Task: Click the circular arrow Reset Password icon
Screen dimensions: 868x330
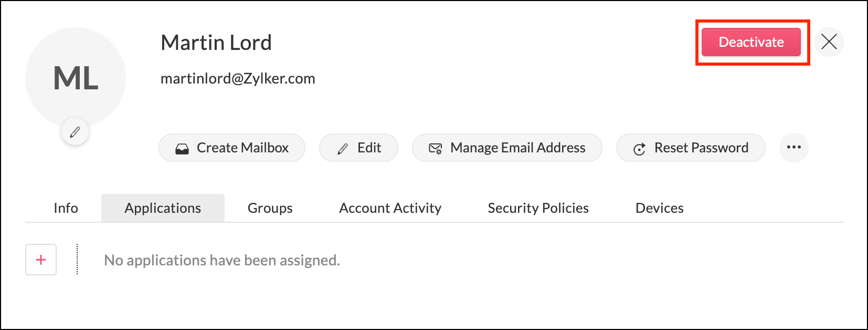Action: pos(639,149)
